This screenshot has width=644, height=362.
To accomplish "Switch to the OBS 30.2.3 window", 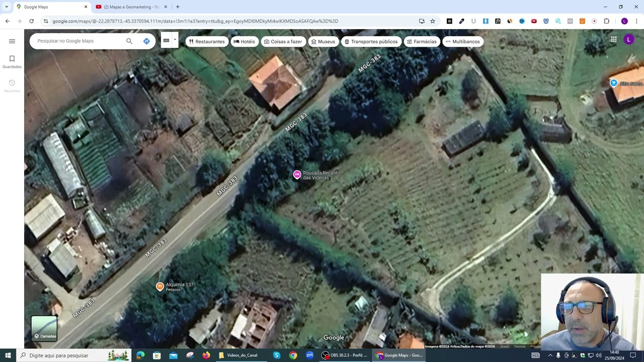I will (x=346, y=355).
